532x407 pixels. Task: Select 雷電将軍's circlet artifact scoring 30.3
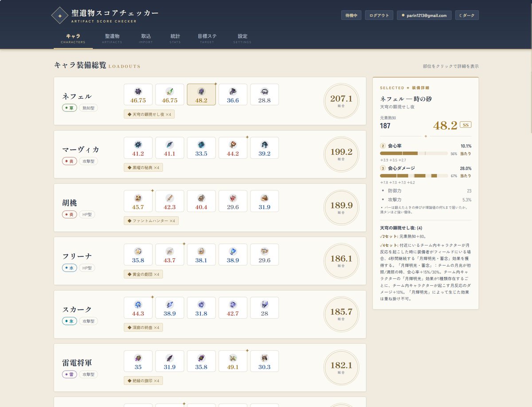264,361
